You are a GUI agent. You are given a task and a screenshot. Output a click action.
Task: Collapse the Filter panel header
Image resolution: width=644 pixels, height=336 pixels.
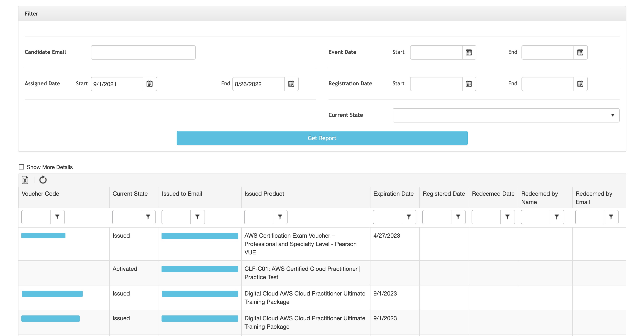point(31,13)
